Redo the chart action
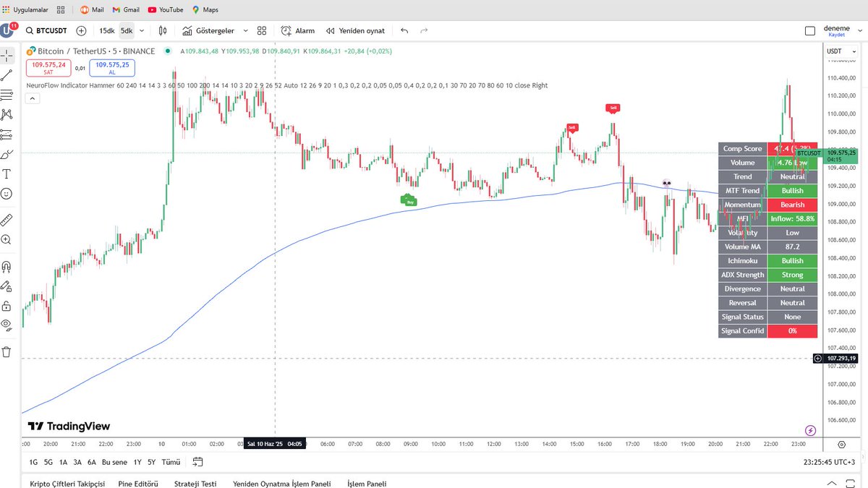This screenshot has width=868, height=488. (424, 31)
